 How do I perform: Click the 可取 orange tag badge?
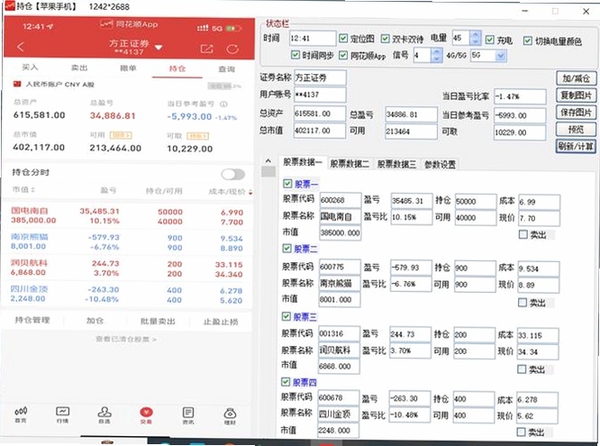(197, 136)
